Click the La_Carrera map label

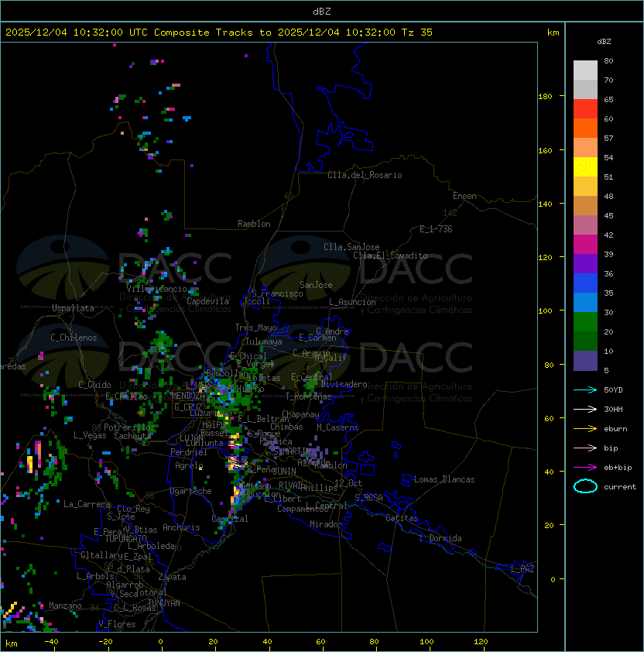(x=87, y=505)
